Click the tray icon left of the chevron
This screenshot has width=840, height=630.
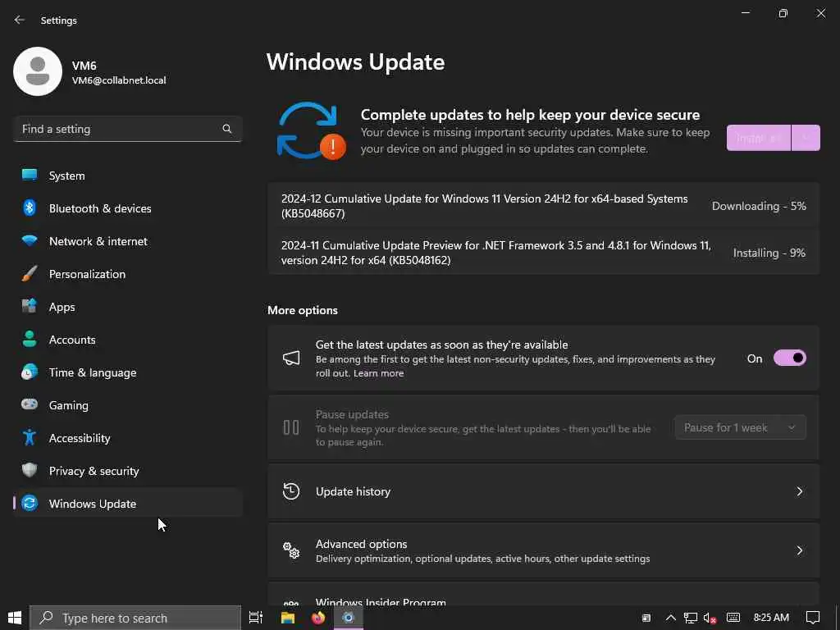point(646,618)
